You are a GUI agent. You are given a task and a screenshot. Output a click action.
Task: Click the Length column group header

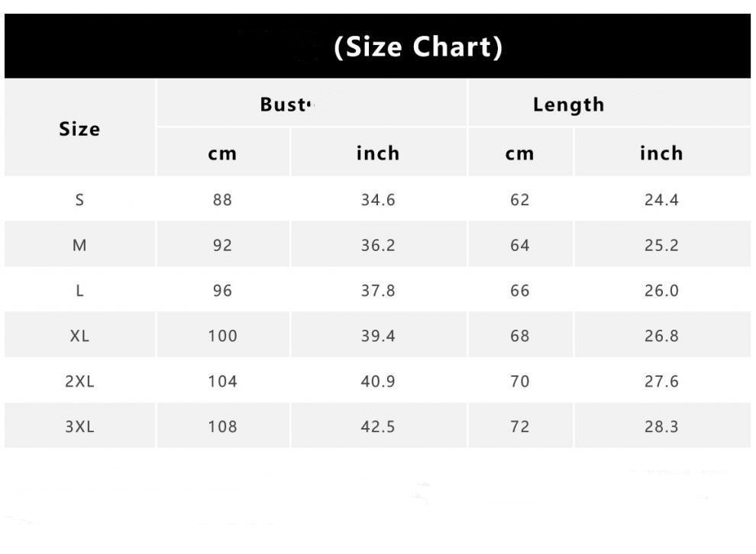click(568, 105)
